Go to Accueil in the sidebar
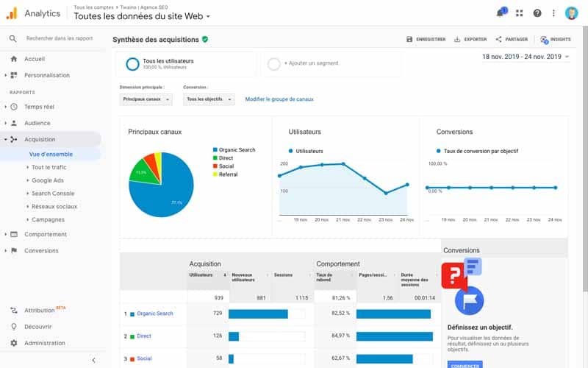The width and height of the screenshot is (588, 368). coord(35,59)
